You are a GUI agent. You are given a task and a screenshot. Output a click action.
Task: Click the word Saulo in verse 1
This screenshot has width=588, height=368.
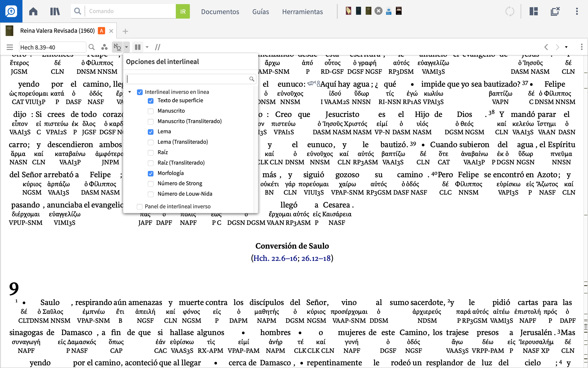50,302
